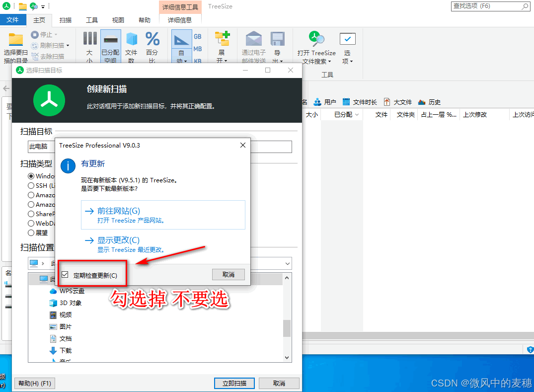Viewport: 534px width, 392px height.
Task: Select the Windows scan type radio
Action: 31,176
